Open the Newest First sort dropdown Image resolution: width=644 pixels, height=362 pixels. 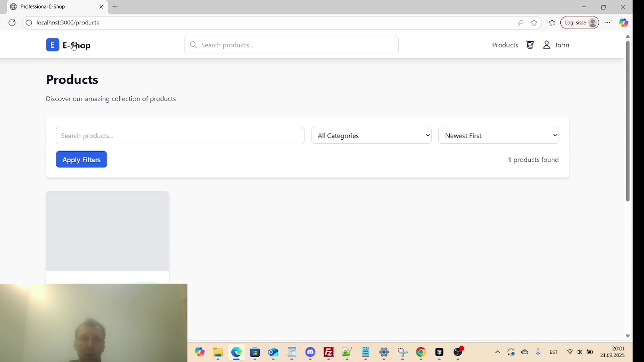point(498,135)
